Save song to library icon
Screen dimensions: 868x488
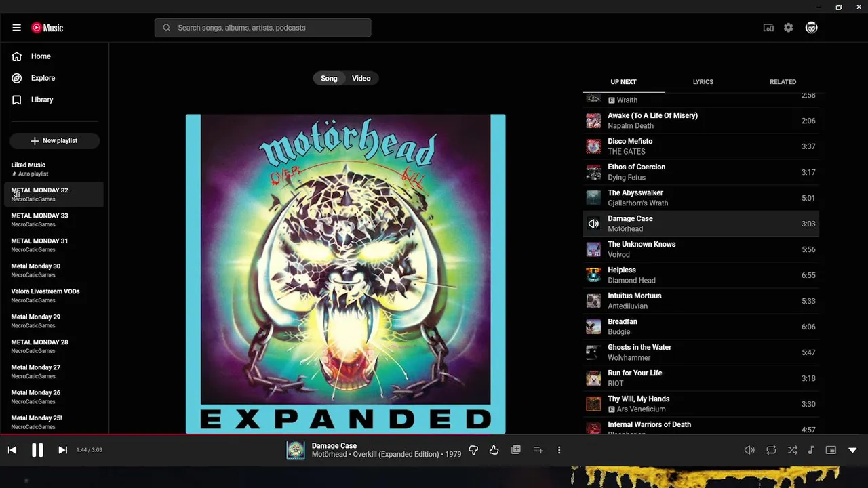pos(516,449)
